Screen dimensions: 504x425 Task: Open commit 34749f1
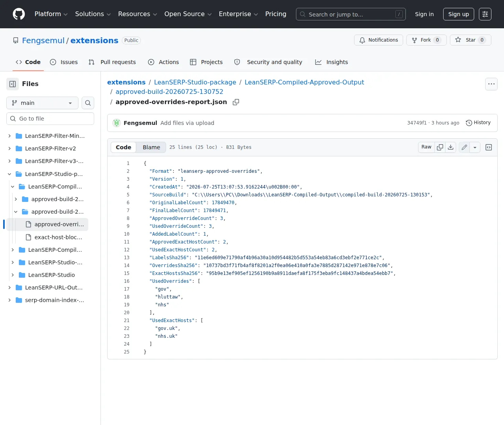tap(417, 123)
